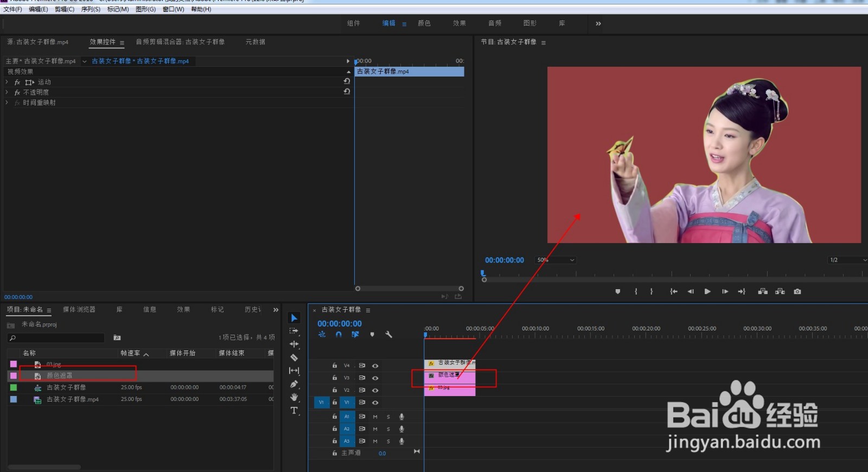Go to Out point
Screen dimensions: 868x472
coord(742,292)
